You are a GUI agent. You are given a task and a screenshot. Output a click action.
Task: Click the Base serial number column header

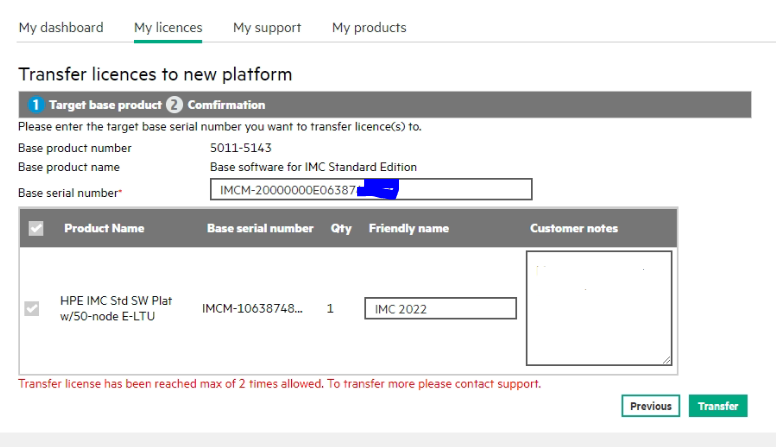pos(260,228)
